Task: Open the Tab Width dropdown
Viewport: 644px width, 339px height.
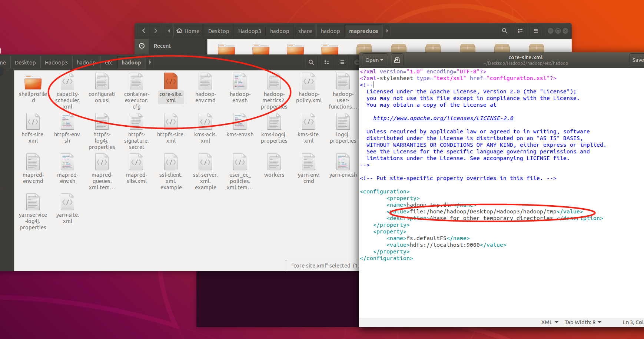Action: click(x=582, y=322)
